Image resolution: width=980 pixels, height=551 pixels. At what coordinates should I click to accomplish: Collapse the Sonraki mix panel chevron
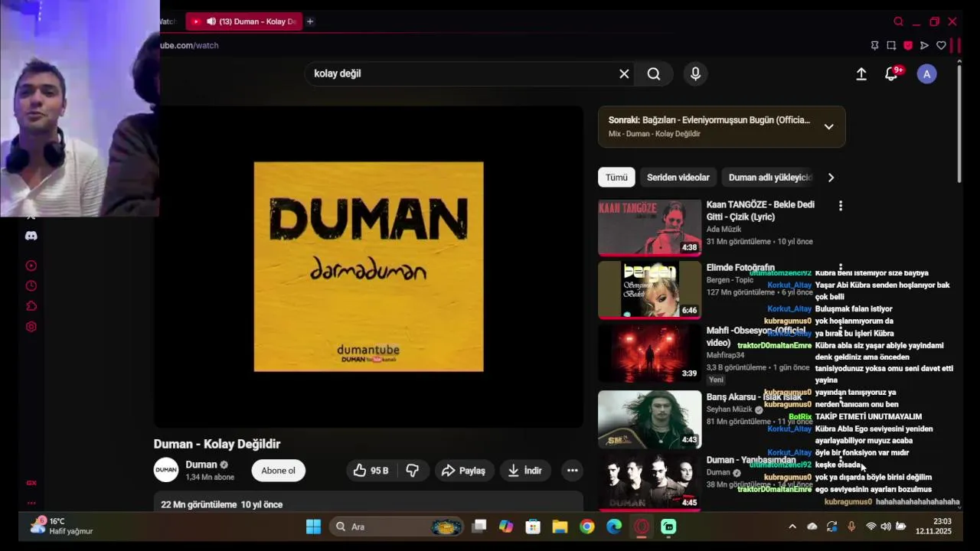tap(828, 126)
